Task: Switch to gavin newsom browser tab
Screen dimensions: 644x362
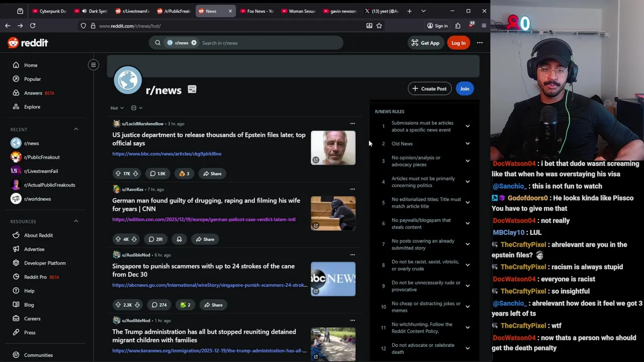Action: click(340, 11)
